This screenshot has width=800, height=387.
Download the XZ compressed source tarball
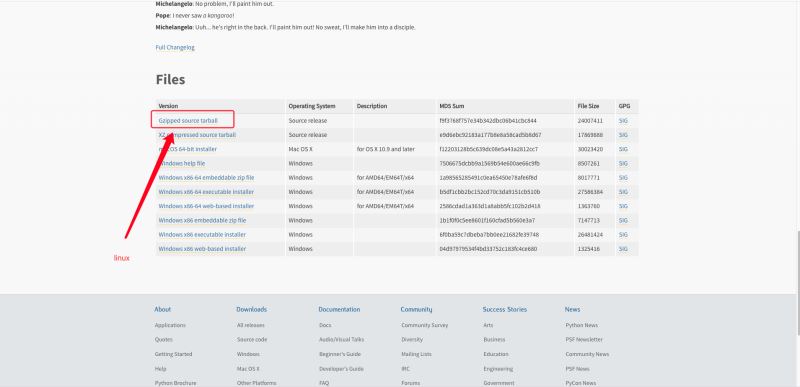click(197, 135)
